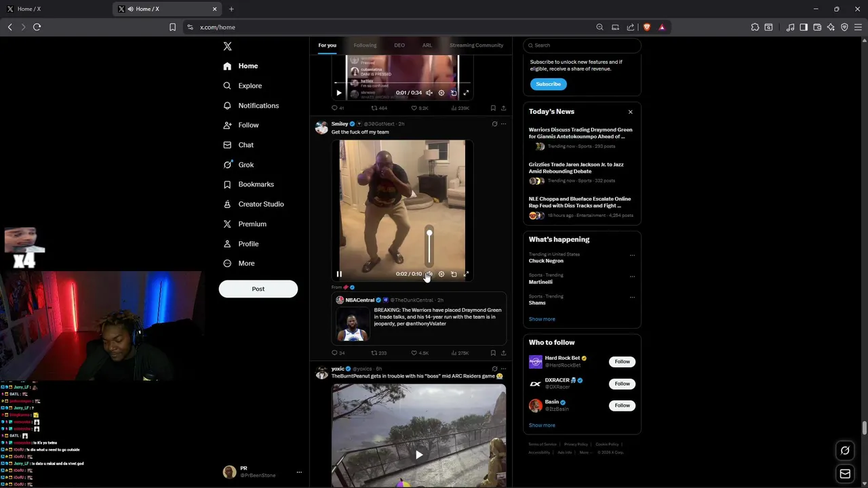The width and height of the screenshot is (868, 488).
Task: Open Grok explain on Smiley's post
Action: [x=494, y=124]
